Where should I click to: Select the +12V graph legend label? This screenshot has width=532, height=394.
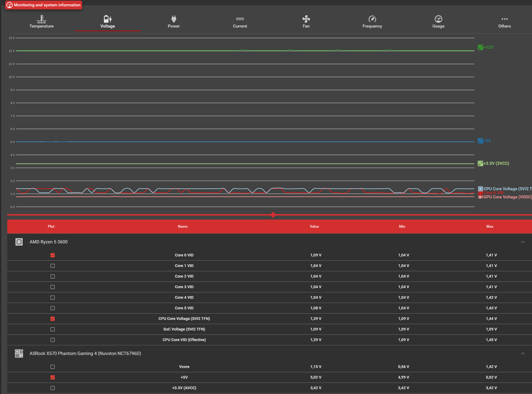(488, 47)
